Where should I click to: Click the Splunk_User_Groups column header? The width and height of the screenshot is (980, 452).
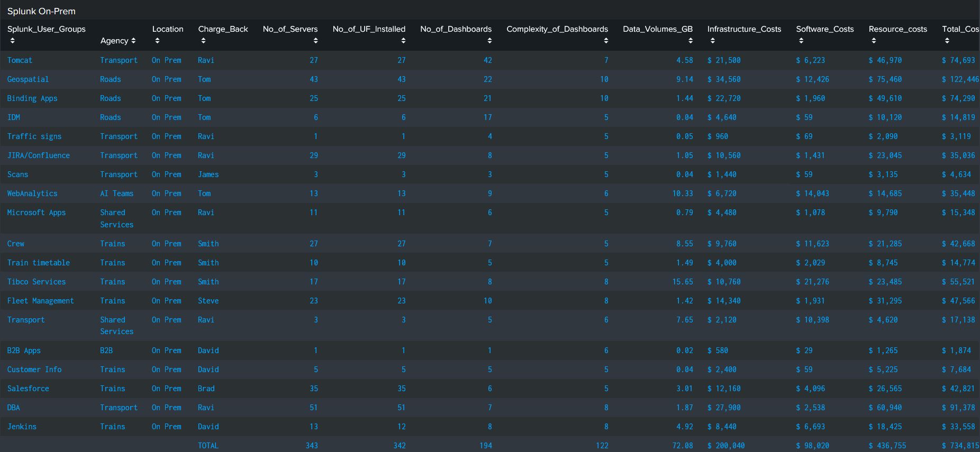click(x=47, y=29)
